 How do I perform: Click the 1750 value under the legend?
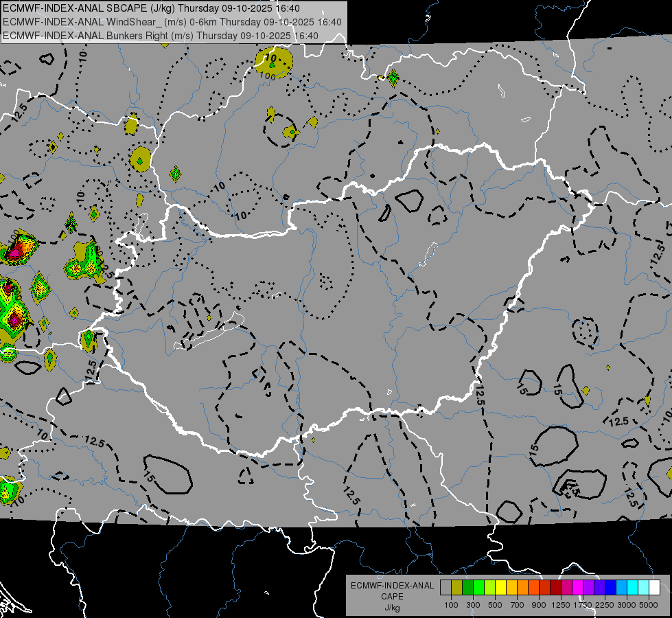click(583, 605)
